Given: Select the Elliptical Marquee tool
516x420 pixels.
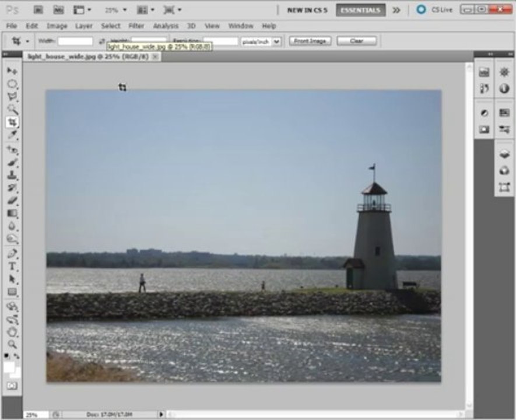Looking at the screenshot, I should (12, 83).
